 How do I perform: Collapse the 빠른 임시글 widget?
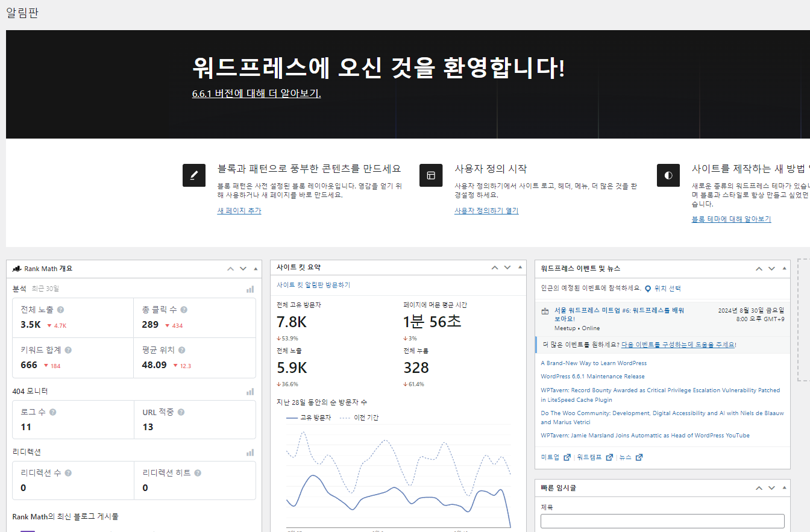[x=784, y=487]
